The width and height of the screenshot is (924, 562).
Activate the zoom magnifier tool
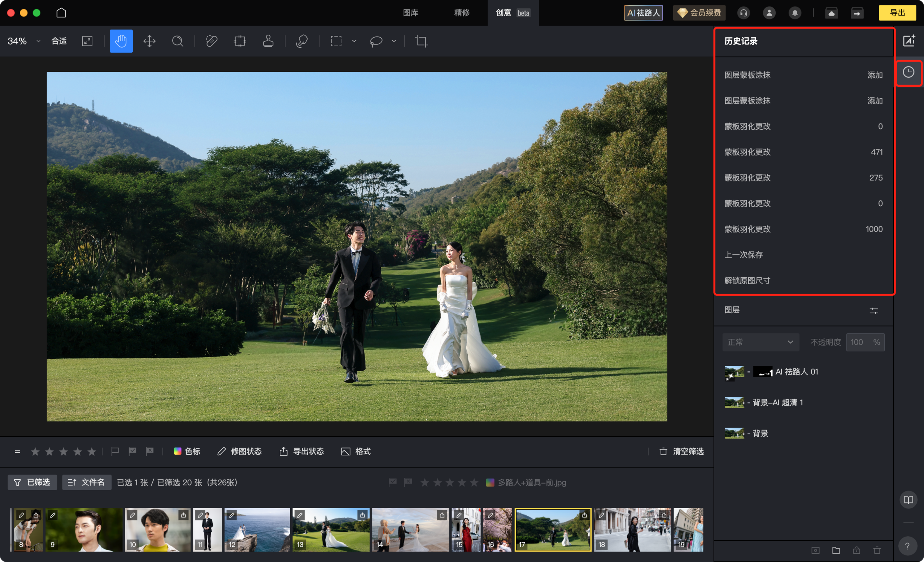(x=177, y=41)
